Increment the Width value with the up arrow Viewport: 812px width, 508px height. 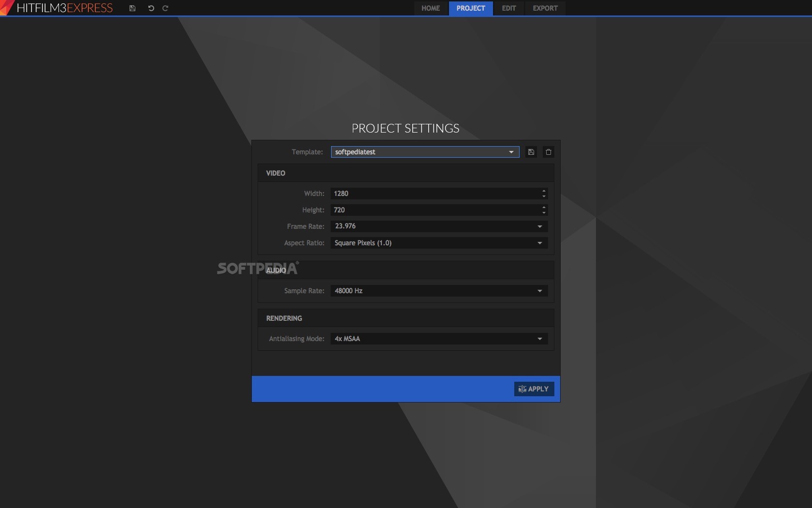[x=543, y=191]
